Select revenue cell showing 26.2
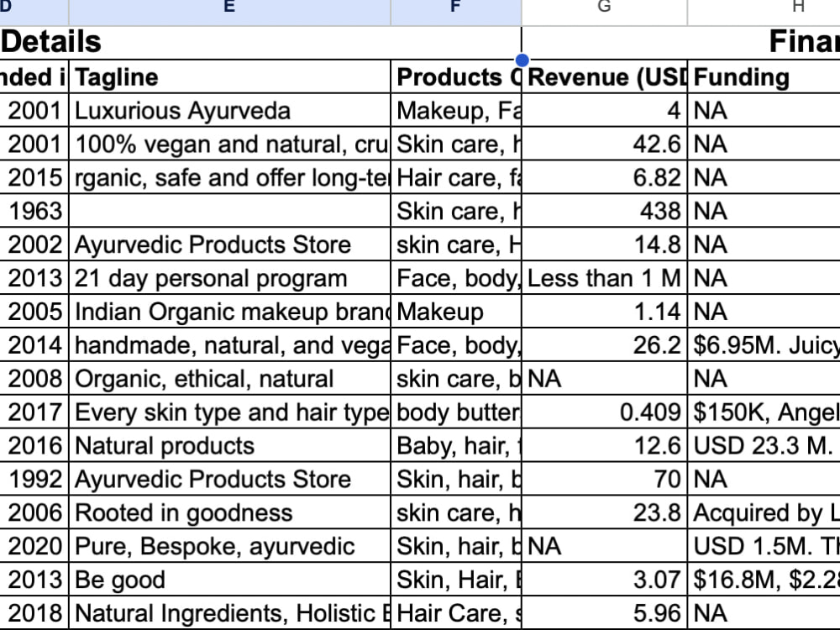Image resolution: width=840 pixels, height=630 pixels. tap(604, 345)
